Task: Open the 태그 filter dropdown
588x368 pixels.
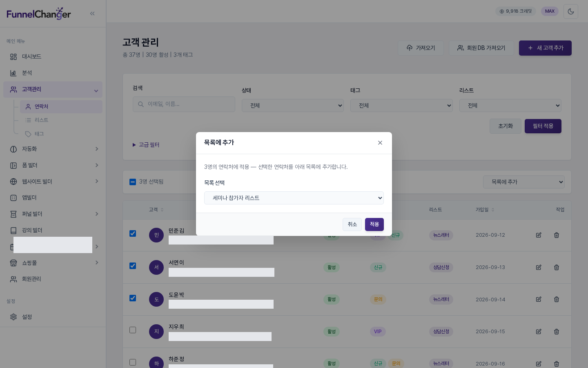Action: coord(401,105)
